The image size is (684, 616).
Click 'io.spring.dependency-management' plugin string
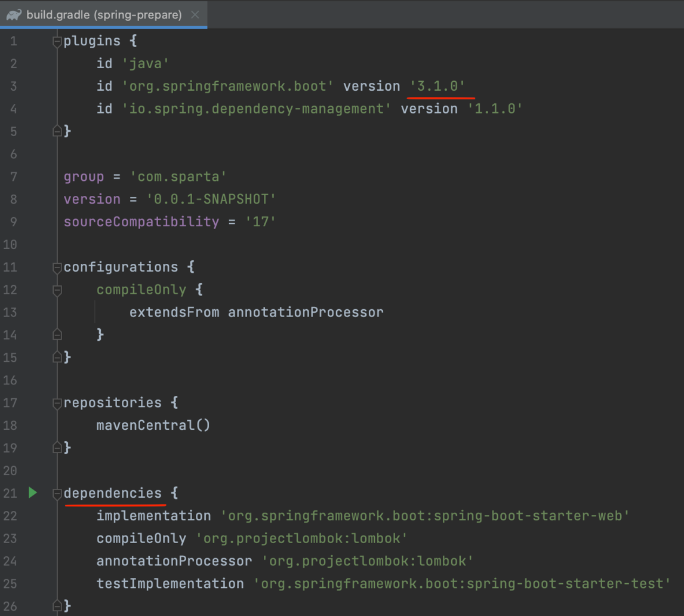pyautogui.click(x=257, y=109)
